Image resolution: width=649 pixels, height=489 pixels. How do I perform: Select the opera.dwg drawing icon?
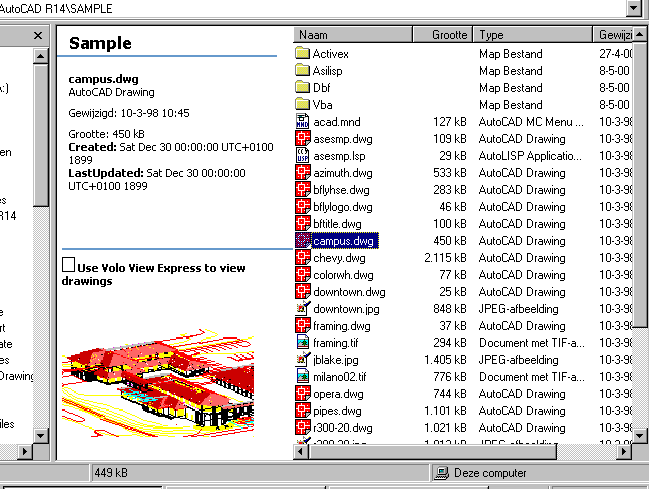pos(303,393)
